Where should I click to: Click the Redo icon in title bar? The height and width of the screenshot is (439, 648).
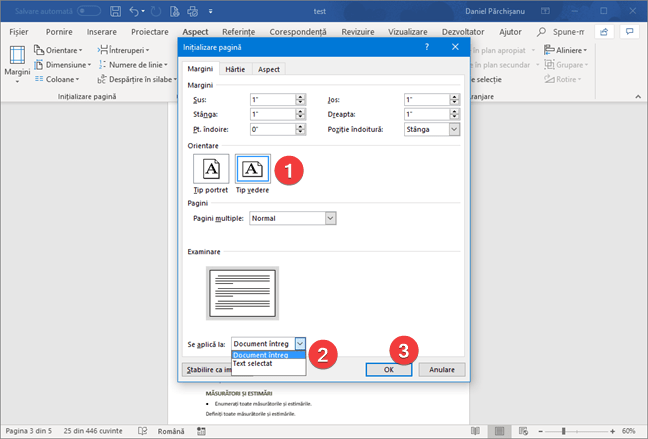click(x=156, y=11)
